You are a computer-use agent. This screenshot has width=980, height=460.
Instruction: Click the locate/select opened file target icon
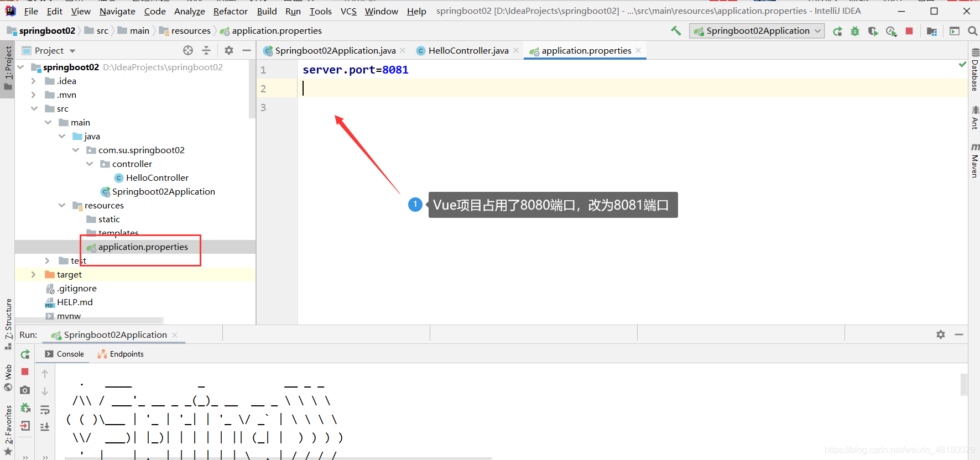coord(188,50)
